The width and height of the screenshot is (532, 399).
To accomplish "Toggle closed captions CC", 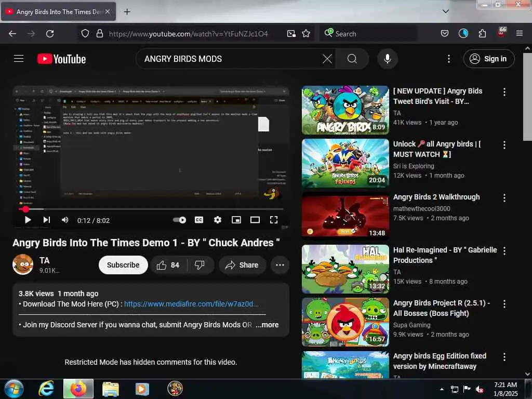I will pos(199,220).
